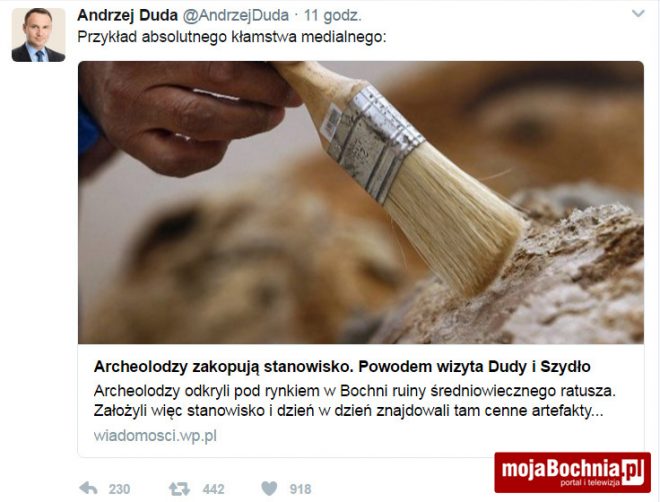Click the @AndrzejDuda handle

pos(236,16)
